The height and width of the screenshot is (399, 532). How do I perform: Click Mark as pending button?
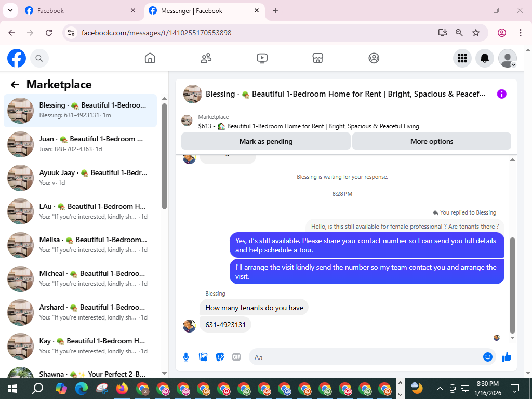click(265, 141)
